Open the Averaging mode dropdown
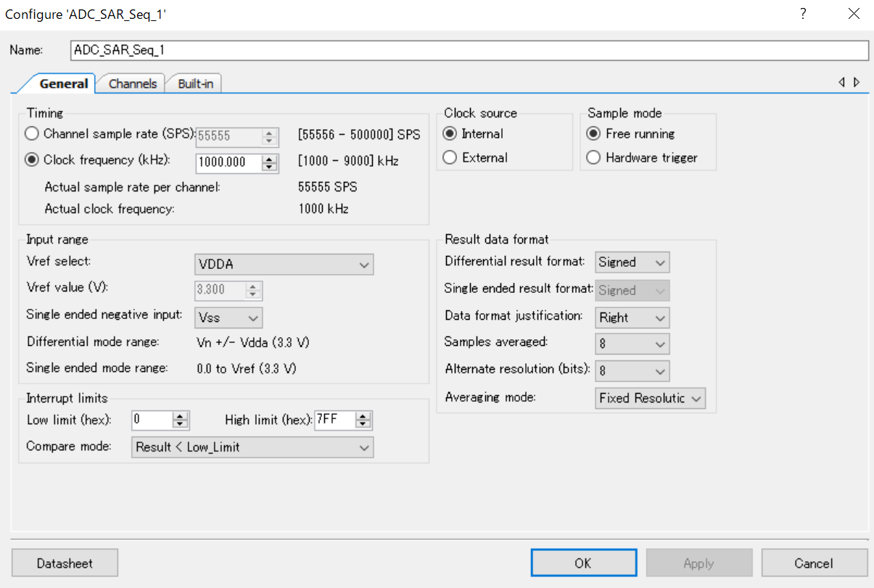The image size is (874, 588). pyautogui.click(x=650, y=398)
